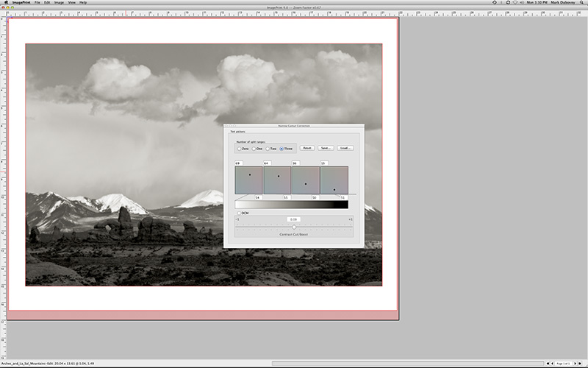Click the Save... button
This screenshot has width=588, height=368.
coord(326,148)
